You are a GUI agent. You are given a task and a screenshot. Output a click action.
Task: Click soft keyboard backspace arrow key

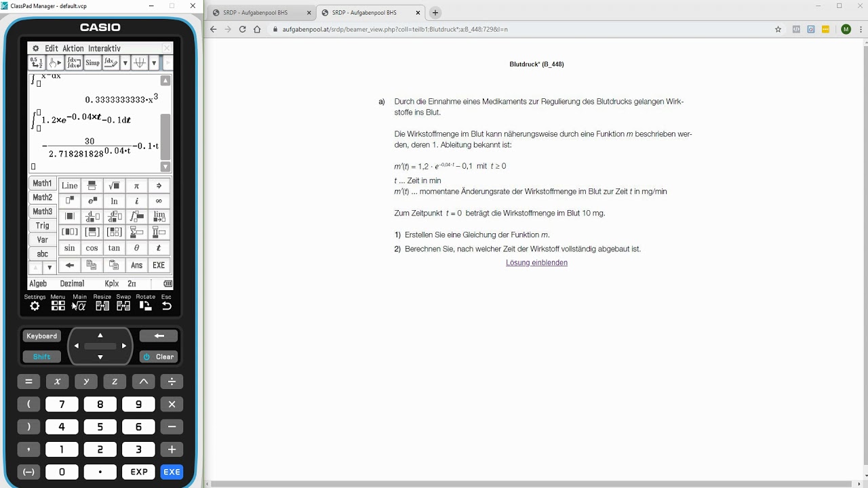70,265
